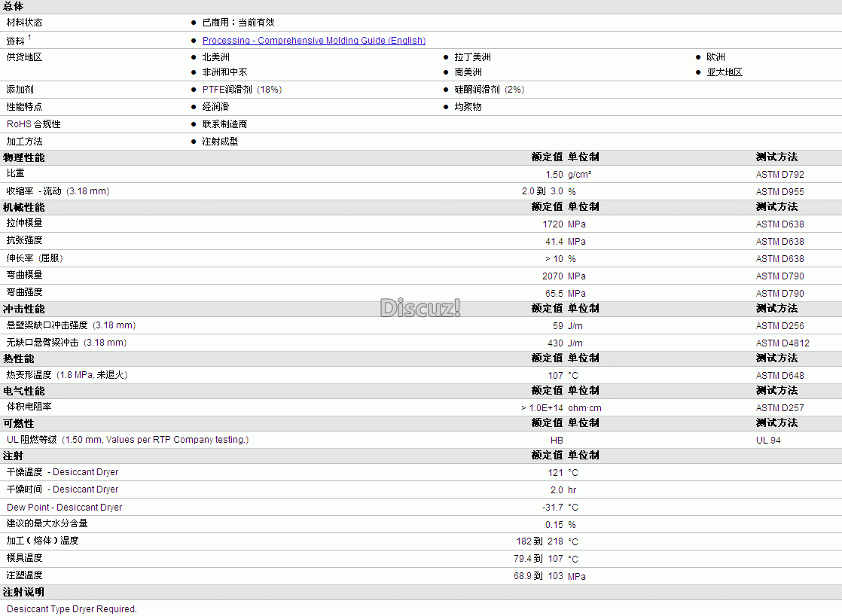Click the 冲击性能 section header
The height and width of the screenshot is (616, 842).
click(23, 310)
